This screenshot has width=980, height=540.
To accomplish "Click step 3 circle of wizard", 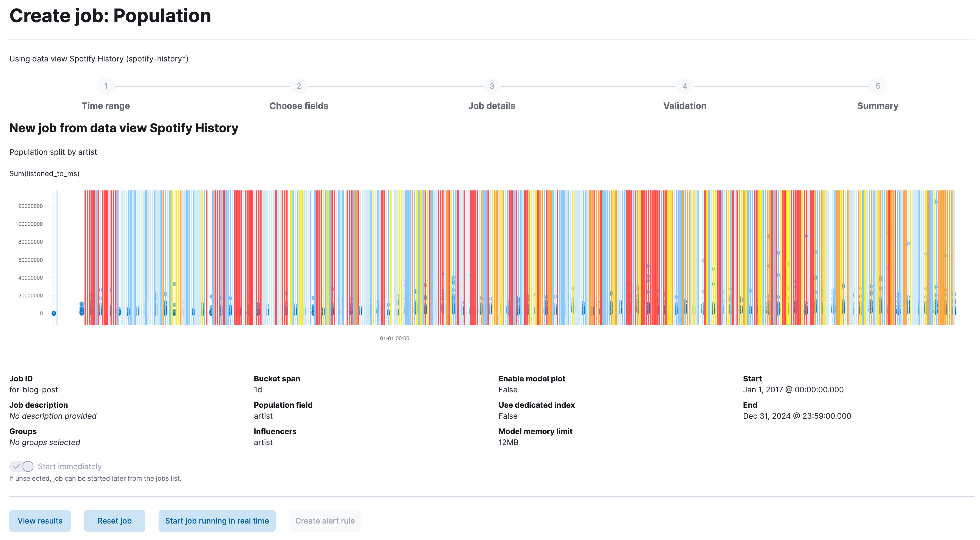I will tap(492, 86).
